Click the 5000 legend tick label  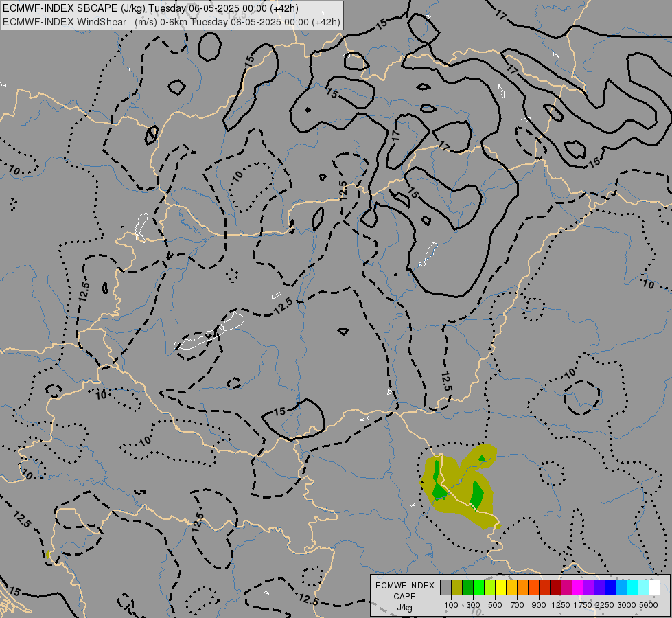click(x=649, y=605)
